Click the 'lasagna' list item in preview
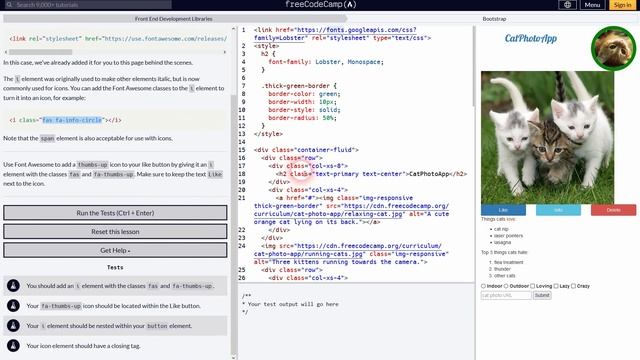The height and width of the screenshot is (360, 640). point(502,242)
